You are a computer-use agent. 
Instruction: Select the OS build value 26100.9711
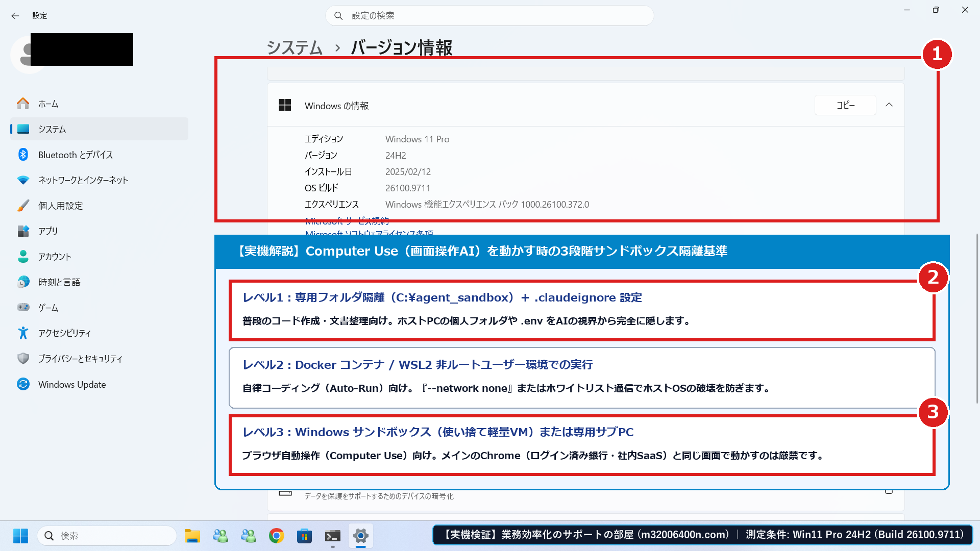(408, 188)
